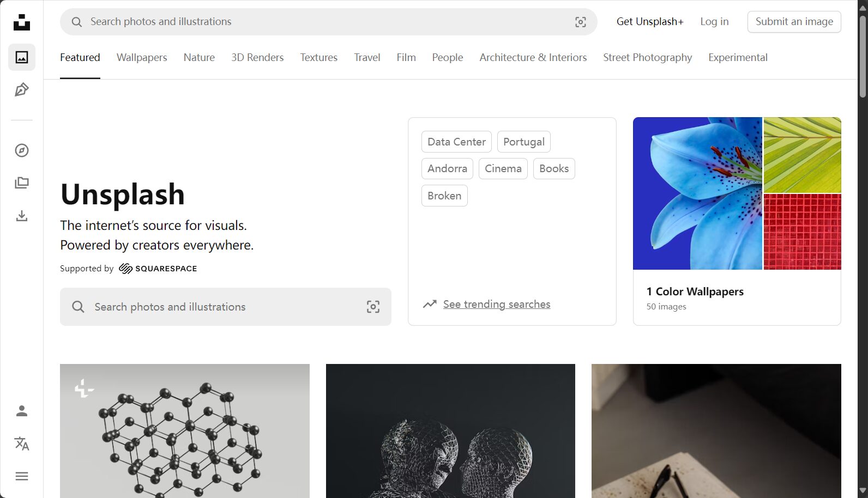Click the Unsplash+ badge on molecule photo
The width and height of the screenshot is (868, 498).
coord(84,388)
